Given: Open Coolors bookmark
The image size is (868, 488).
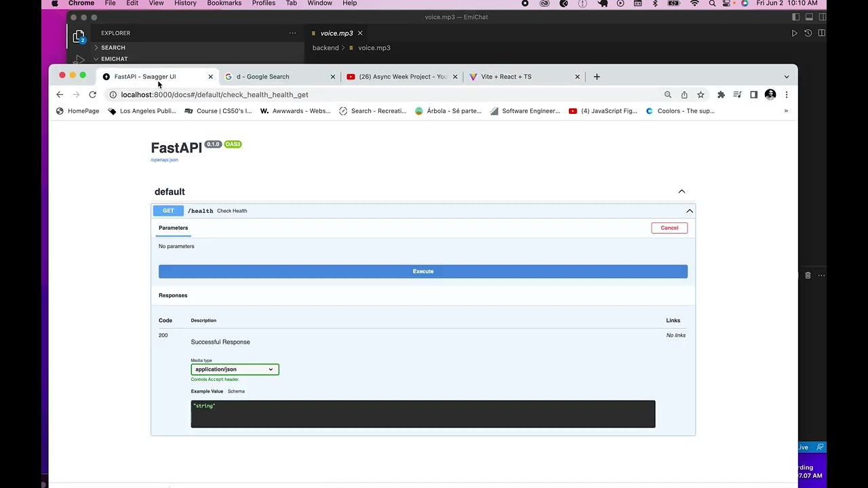Looking at the screenshot, I should click(680, 111).
